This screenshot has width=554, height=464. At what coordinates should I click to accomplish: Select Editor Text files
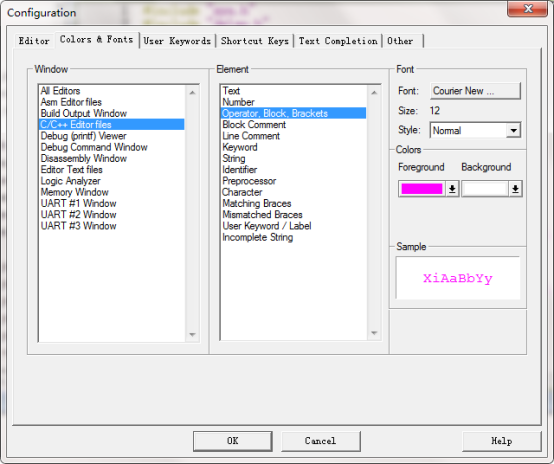[x=111, y=170]
